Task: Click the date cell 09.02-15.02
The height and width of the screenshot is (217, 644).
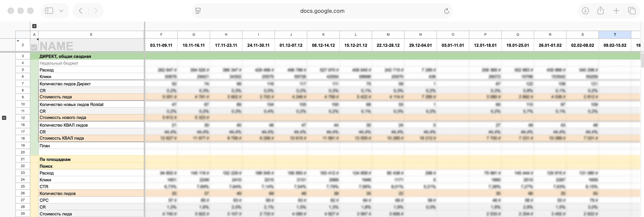Action: coord(615,45)
